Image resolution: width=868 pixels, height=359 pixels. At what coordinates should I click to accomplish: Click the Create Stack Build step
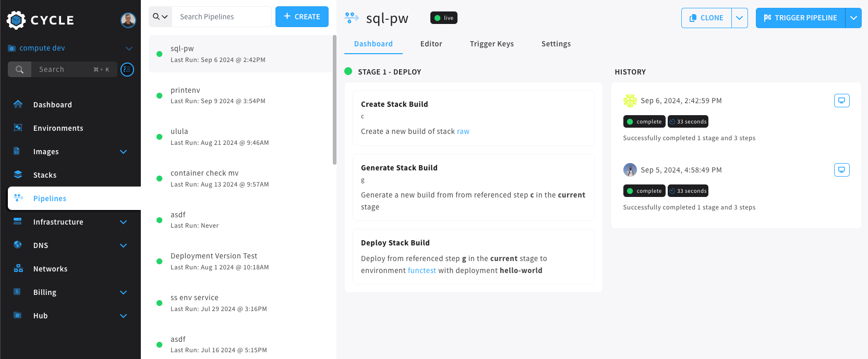474,118
